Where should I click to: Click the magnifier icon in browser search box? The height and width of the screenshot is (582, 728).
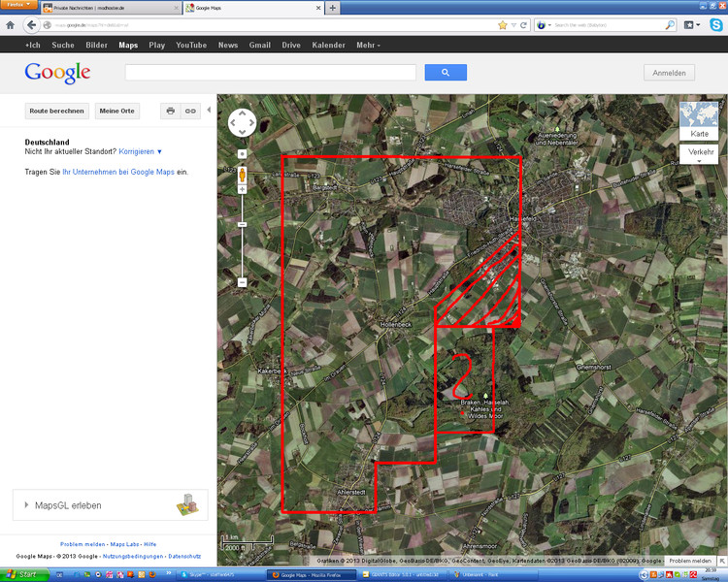tap(670, 25)
